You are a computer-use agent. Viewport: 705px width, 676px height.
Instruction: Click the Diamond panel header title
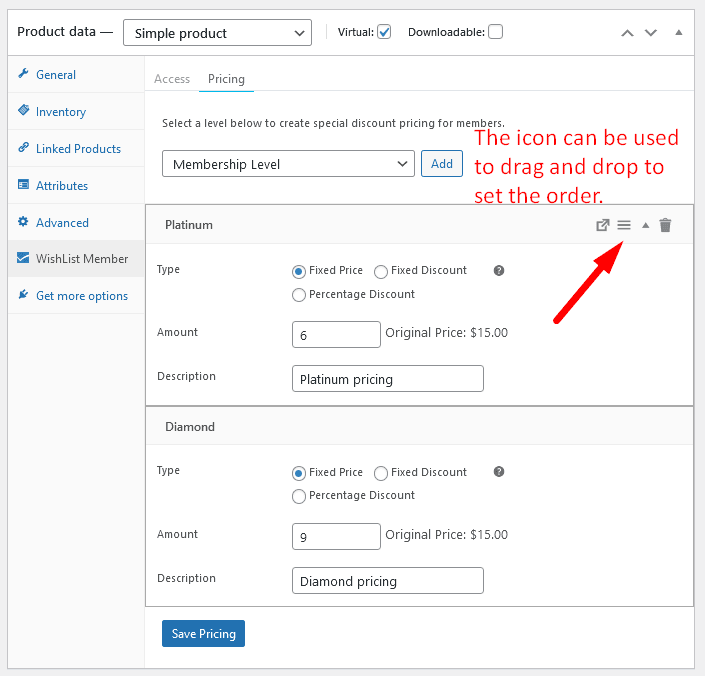tap(190, 427)
